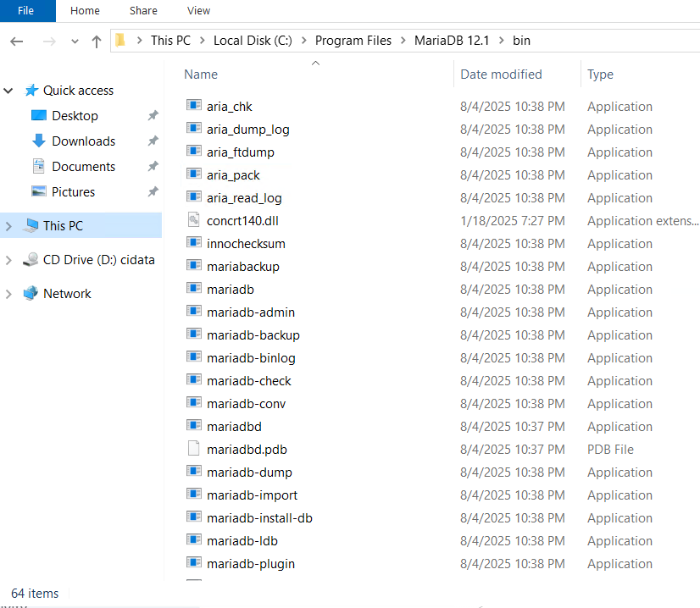Select the mariadb-conv file name
The height and width of the screenshot is (608, 700).
[247, 404]
